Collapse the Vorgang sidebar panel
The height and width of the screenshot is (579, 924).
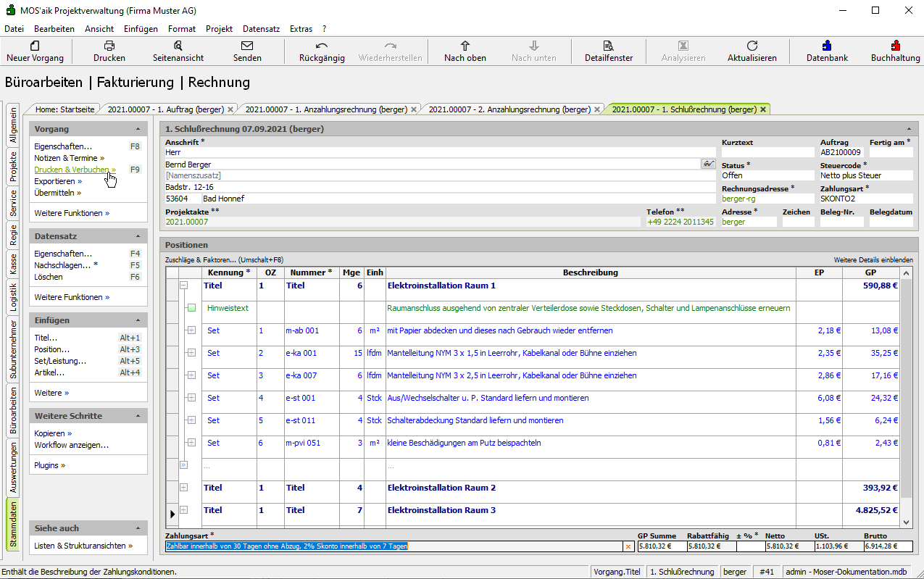(138, 129)
